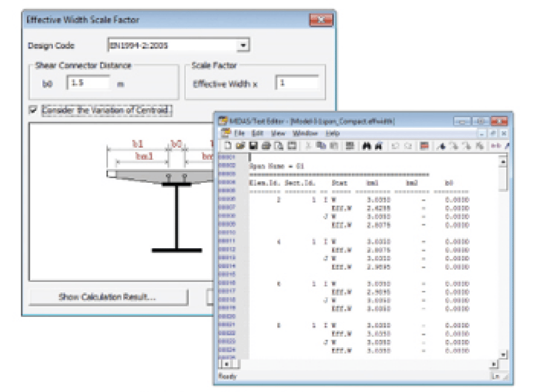Screen dimensions: 535x392
Task: Click the Save disk icon
Action: click(x=254, y=146)
